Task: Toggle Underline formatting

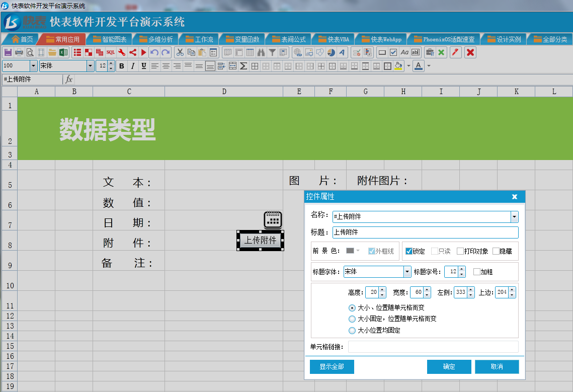Action: [143, 66]
